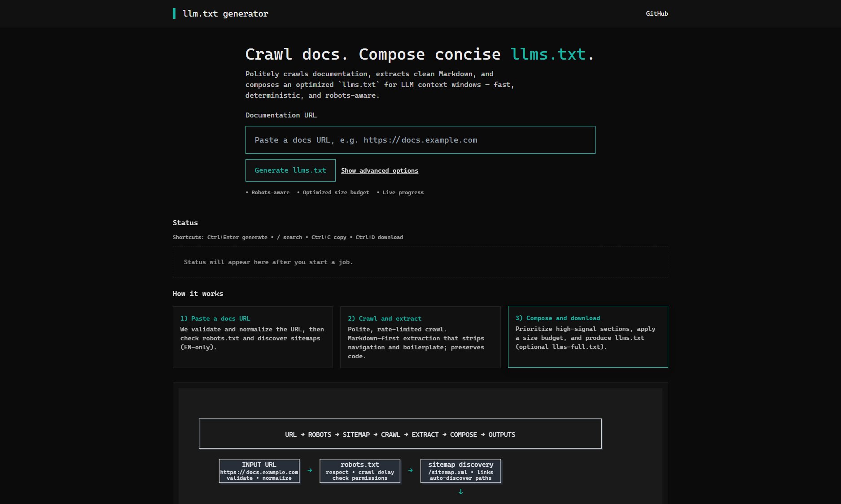The image size is (841, 504).
Task: Click 'Polite, rate-limited crawl' description text
Action: tap(416, 343)
